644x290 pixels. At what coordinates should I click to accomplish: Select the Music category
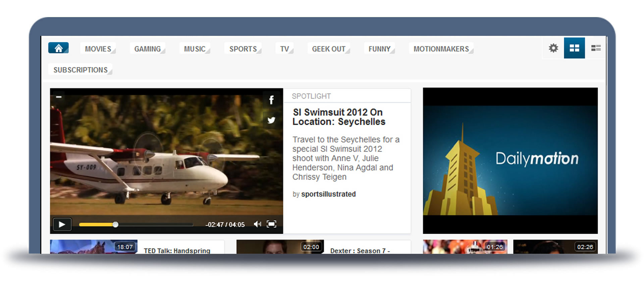[x=195, y=49]
